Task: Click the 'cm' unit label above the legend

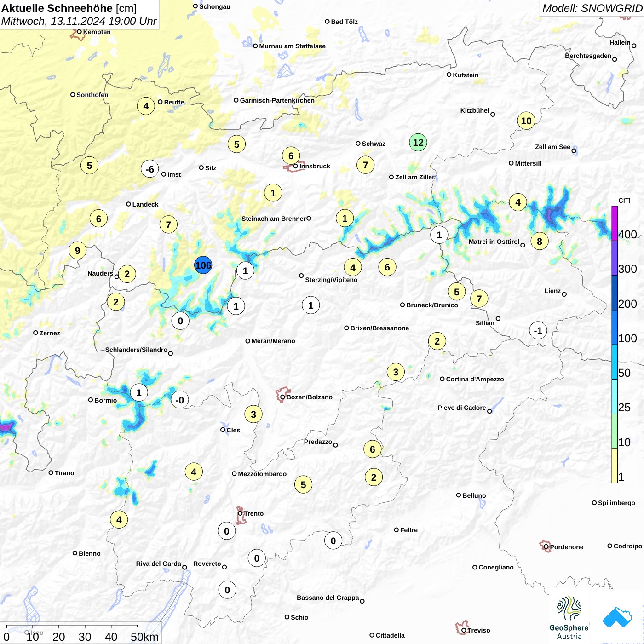Action: tap(624, 200)
